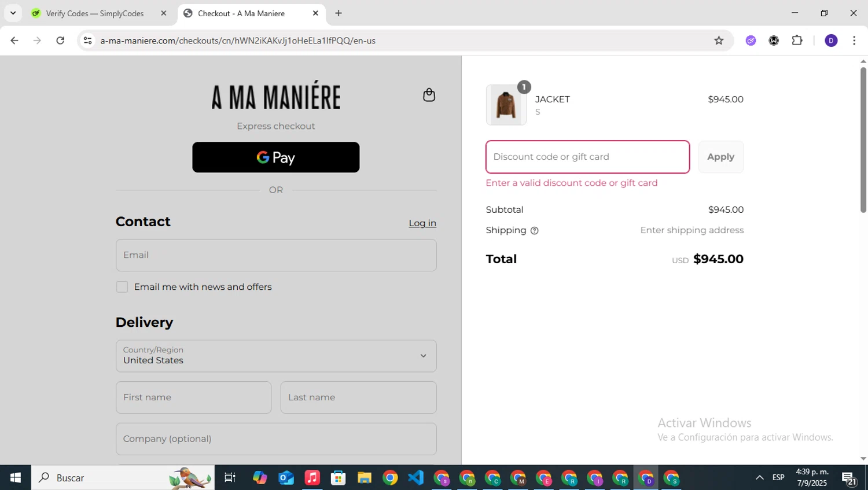Switch to the Verify Codes — SimplyCodes tab

(x=95, y=13)
